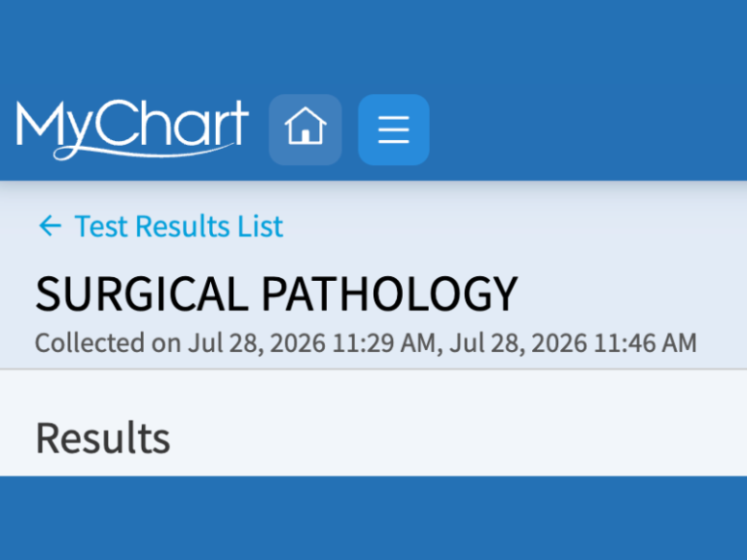The image size is (747, 560).
Task: Click the 11:46 AM collection timestamp
Action: (x=646, y=343)
